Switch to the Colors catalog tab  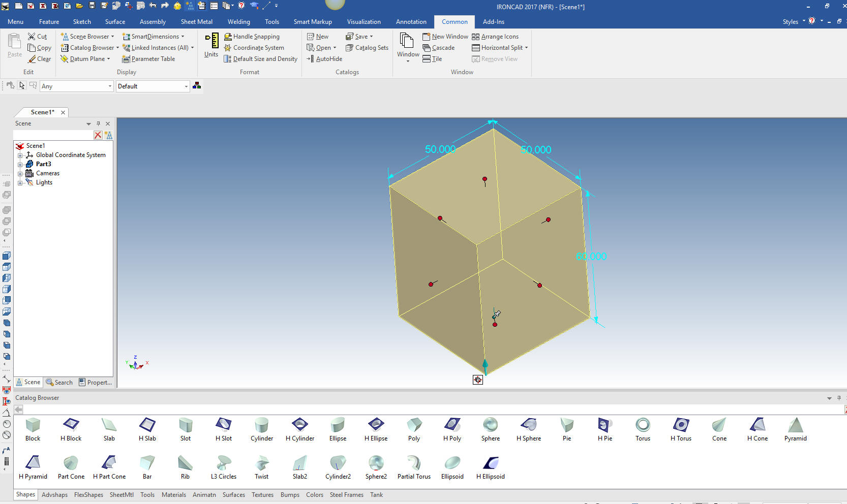pos(314,495)
